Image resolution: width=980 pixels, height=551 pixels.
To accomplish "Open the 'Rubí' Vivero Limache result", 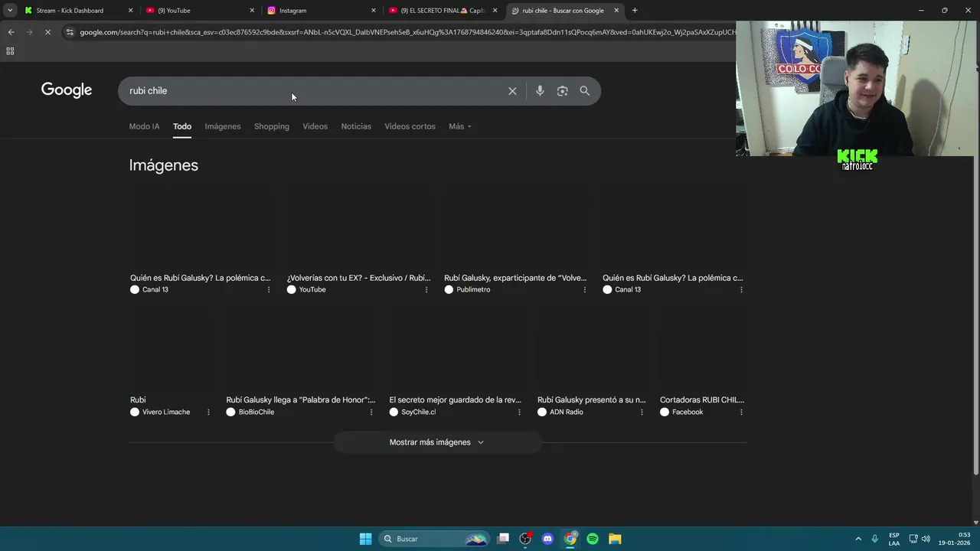I will [x=138, y=399].
